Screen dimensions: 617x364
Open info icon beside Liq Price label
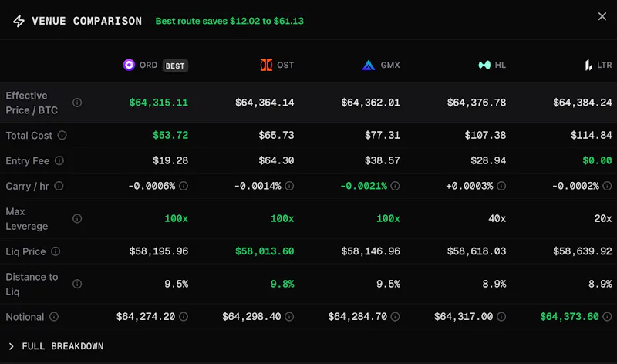56,251
